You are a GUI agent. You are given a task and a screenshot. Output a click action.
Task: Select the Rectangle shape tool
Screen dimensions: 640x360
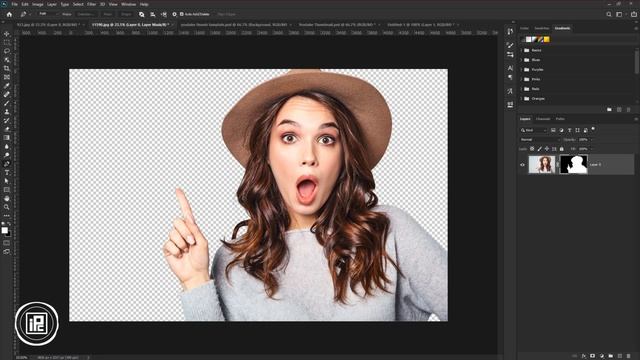point(7,190)
